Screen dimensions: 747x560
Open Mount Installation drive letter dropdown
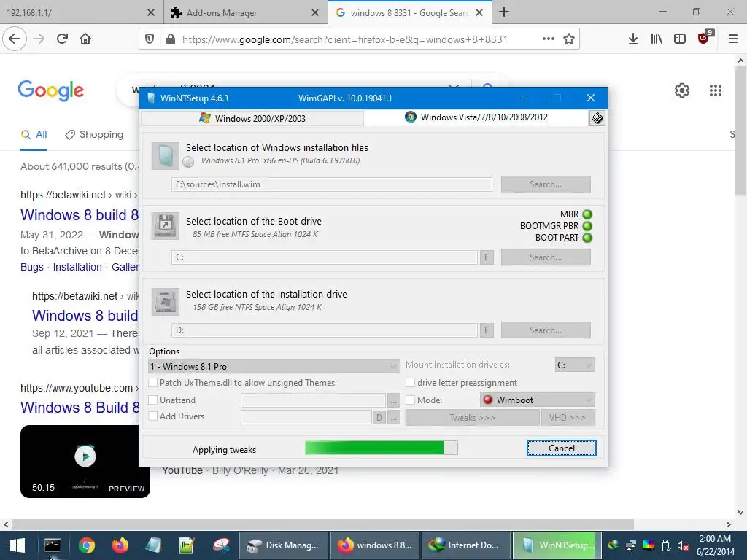tap(575, 365)
